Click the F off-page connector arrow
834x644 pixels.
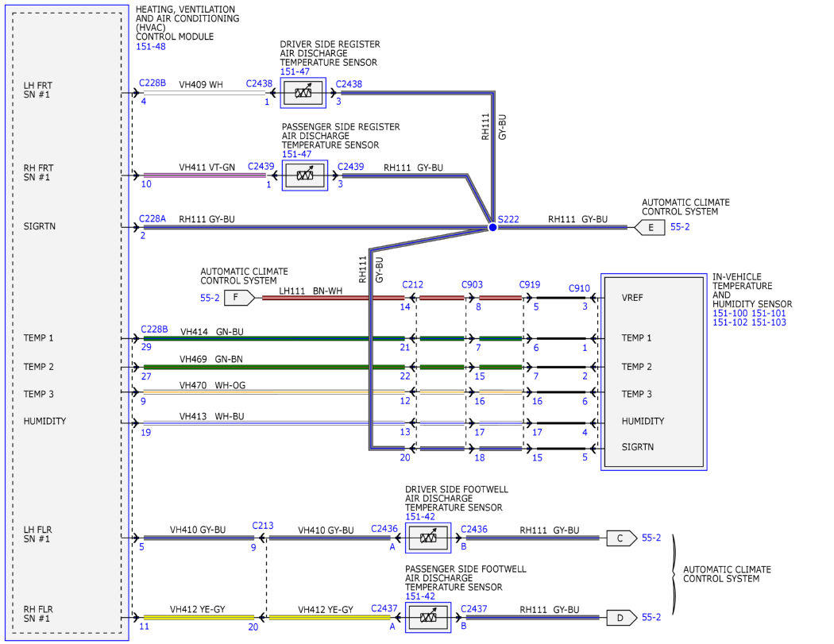click(x=239, y=297)
